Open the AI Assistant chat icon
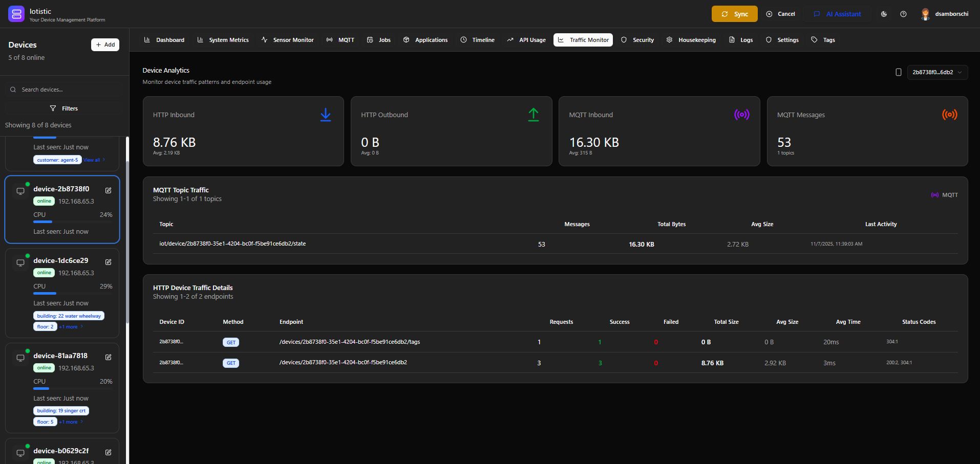The height and width of the screenshot is (464, 980). click(817, 14)
